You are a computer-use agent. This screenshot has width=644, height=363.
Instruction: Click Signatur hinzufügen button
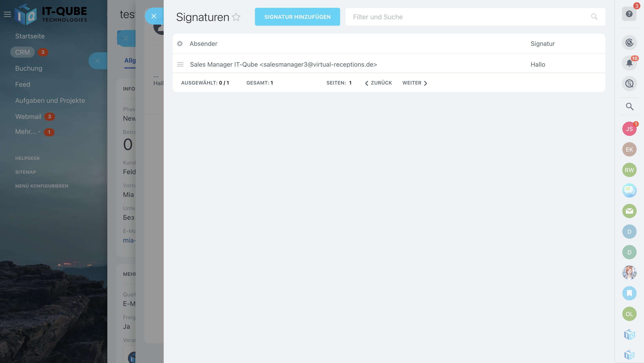pos(297,17)
